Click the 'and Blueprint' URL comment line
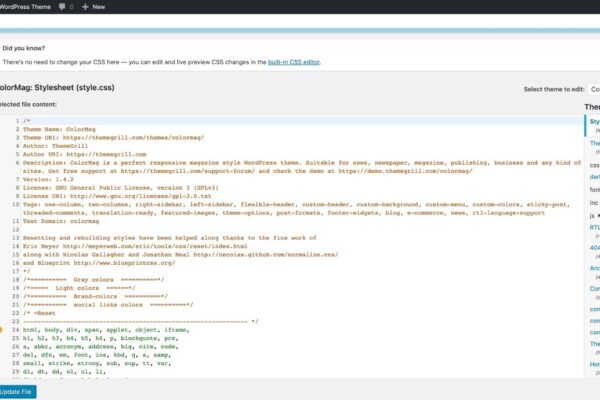The width and height of the screenshot is (600, 400). point(99,263)
